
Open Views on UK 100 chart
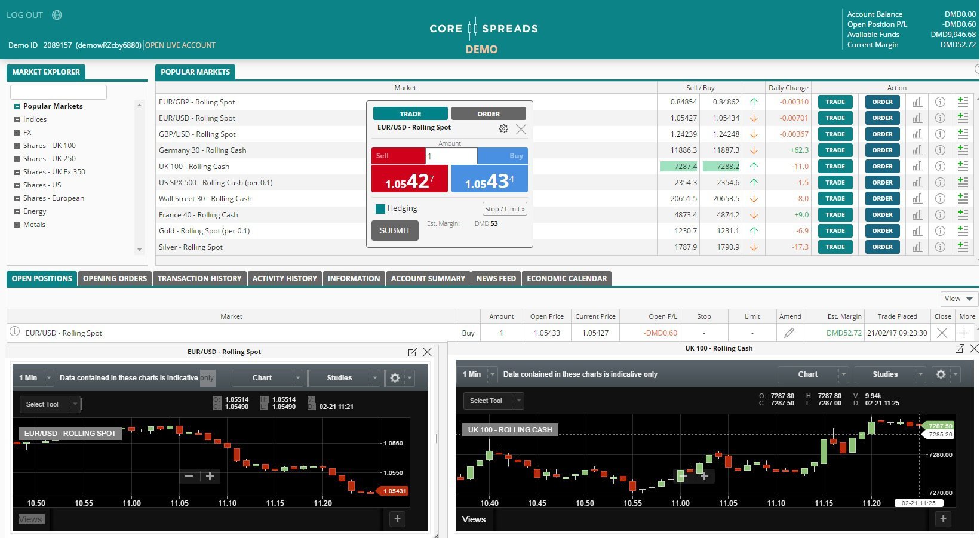tap(474, 519)
